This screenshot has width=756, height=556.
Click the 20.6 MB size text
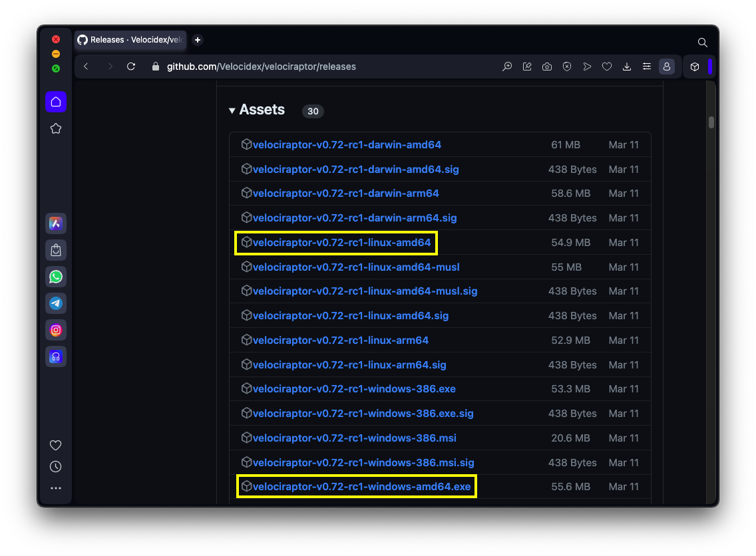[571, 438]
